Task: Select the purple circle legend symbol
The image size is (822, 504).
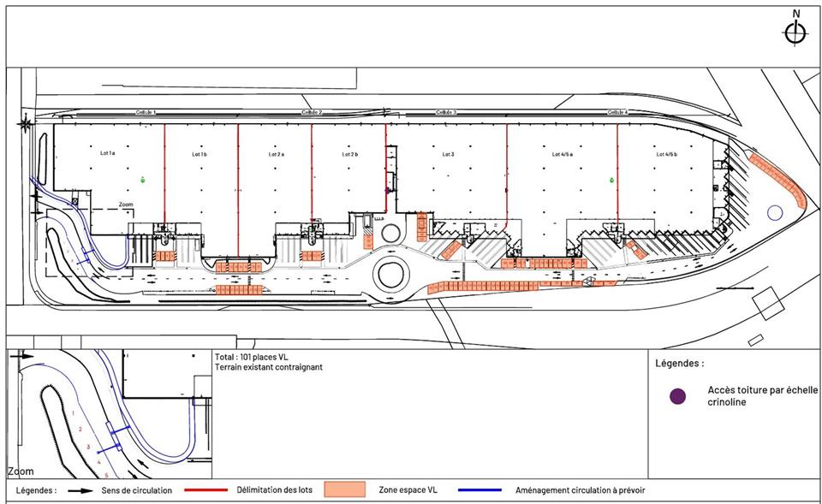Action: (678, 396)
